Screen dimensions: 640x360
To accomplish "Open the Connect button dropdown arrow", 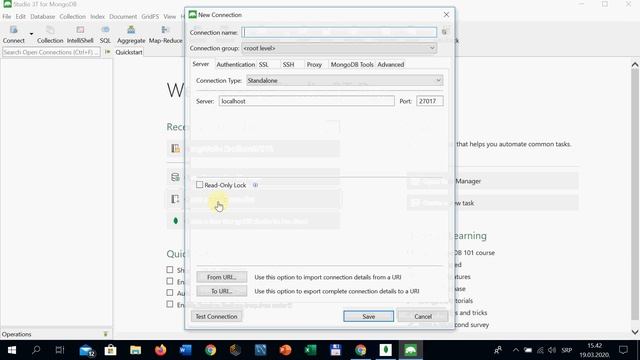I will click(x=31, y=33).
